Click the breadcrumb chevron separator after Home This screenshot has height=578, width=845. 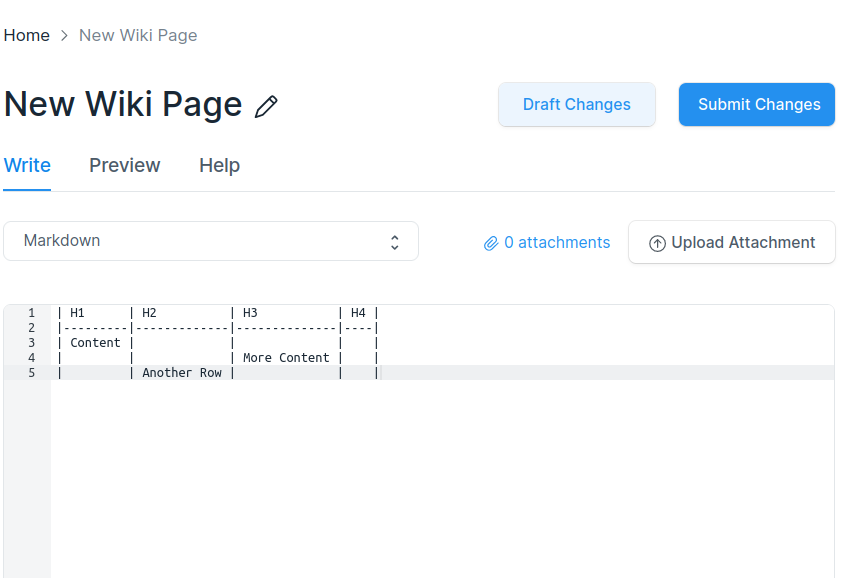click(64, 36)
